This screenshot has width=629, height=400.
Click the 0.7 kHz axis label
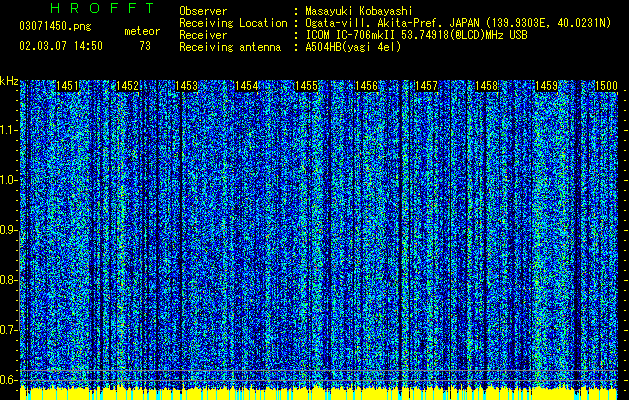(8, 330)
